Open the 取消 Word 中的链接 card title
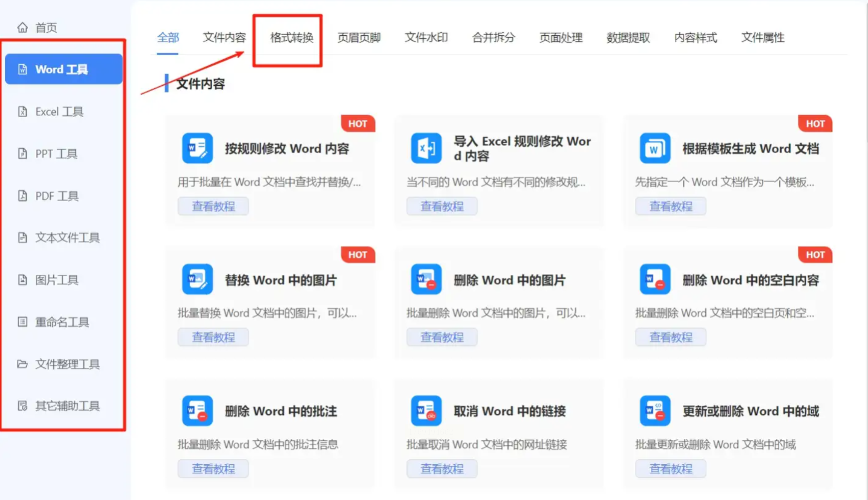This screenshot has width=868, height=500. (510, 411)
